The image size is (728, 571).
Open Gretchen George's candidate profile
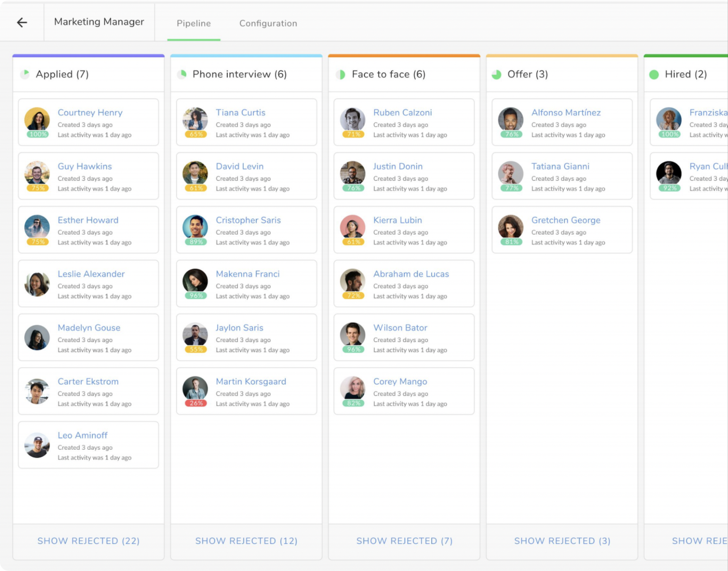point(566,220)
